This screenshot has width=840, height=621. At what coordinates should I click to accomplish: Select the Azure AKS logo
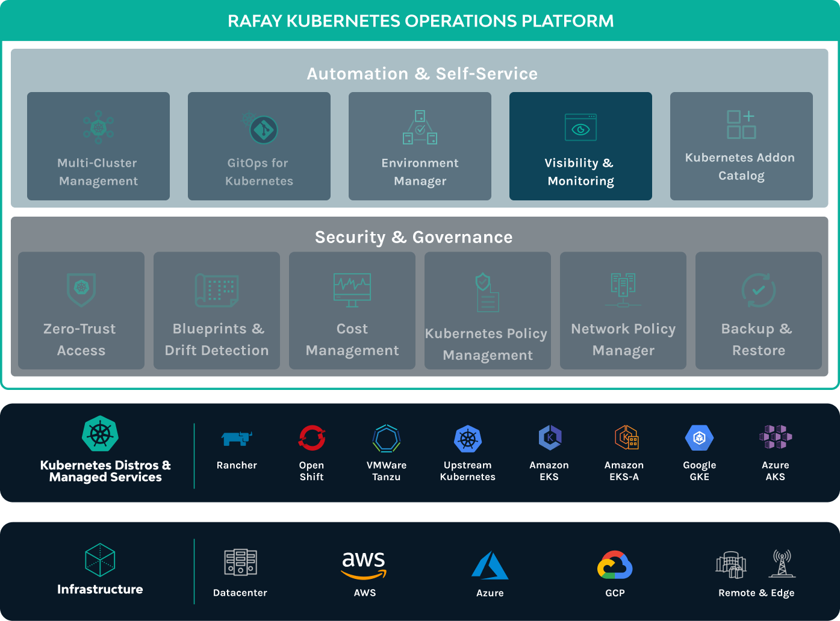tap(775, 437)
